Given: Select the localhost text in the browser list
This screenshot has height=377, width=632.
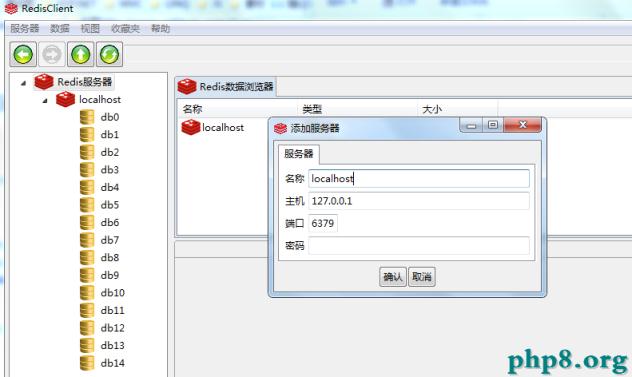Looking at the screenshot, I should click(x=223, y=127).
